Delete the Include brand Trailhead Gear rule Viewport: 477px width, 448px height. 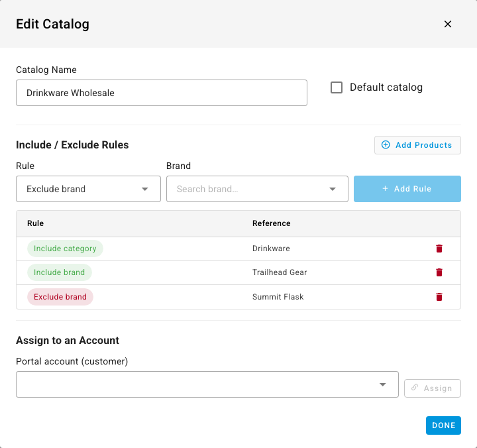click(x=439, y=272)
